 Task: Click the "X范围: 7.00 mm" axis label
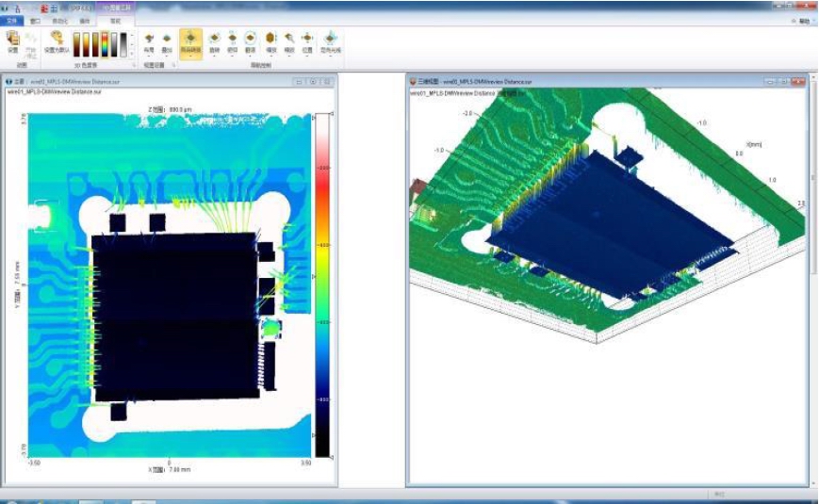tap(170, 469)
